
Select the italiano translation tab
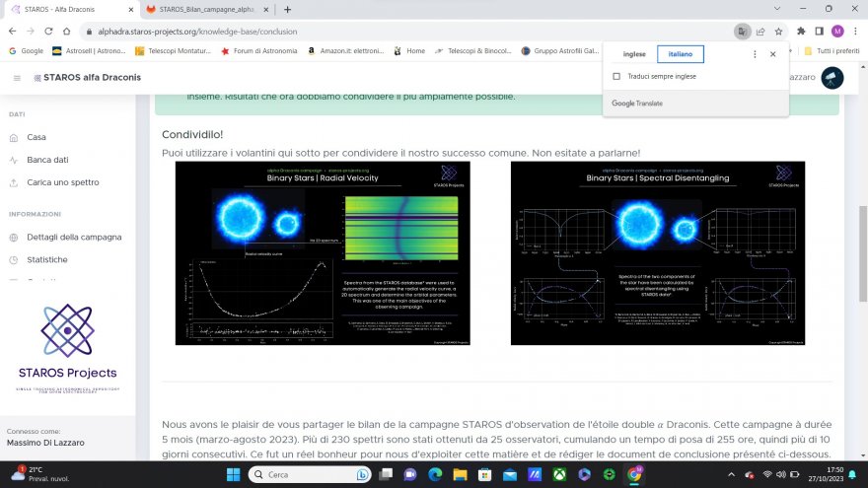tap(680, 54)
